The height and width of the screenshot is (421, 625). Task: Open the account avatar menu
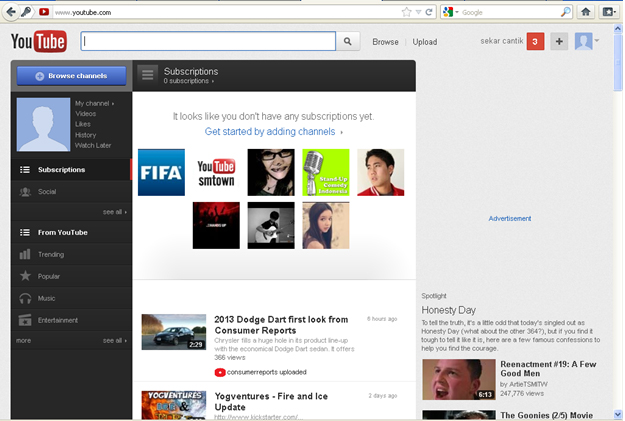[x=586, y=41]
